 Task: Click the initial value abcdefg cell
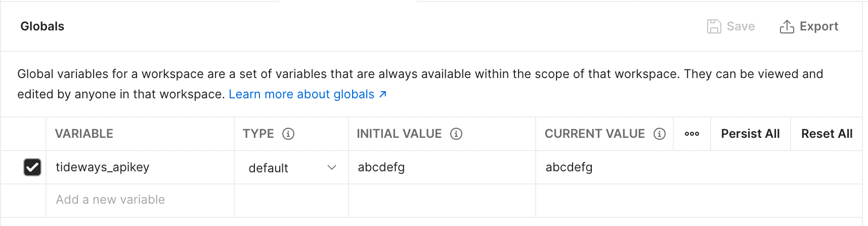[x=442, y=167]
